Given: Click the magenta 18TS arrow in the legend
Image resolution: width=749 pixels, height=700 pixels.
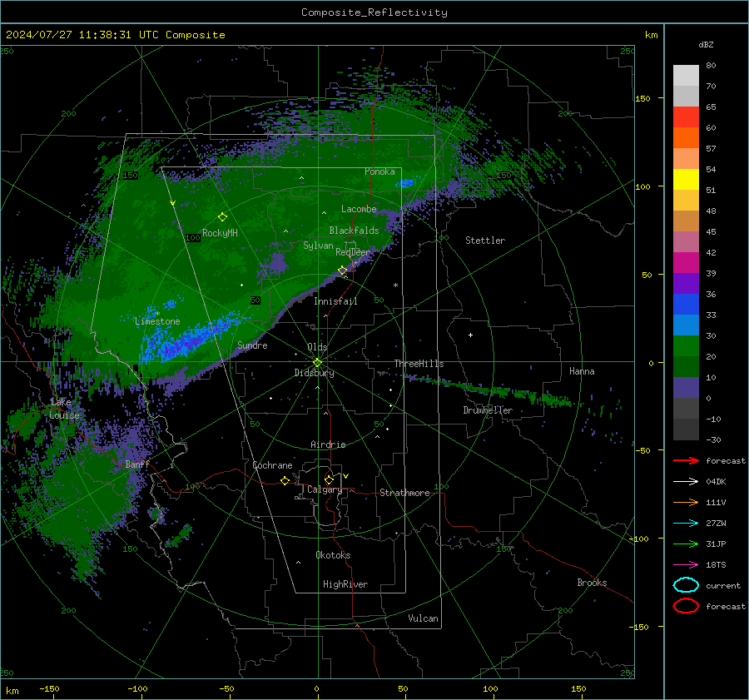Looking at the screenshot, I should (686, 565).
